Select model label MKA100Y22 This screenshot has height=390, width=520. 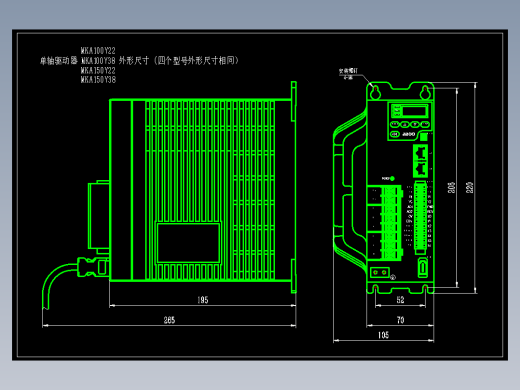coord(98,51)
